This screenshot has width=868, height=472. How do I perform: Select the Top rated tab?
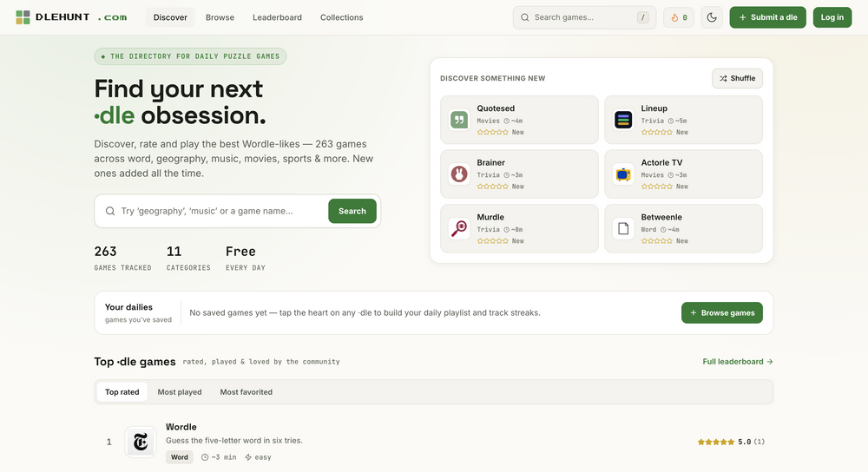(122, 392)
